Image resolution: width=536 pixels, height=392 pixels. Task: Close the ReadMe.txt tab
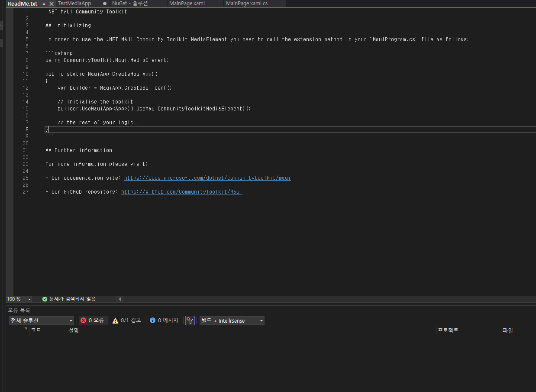pyautogui.click(x=52, y=3)
